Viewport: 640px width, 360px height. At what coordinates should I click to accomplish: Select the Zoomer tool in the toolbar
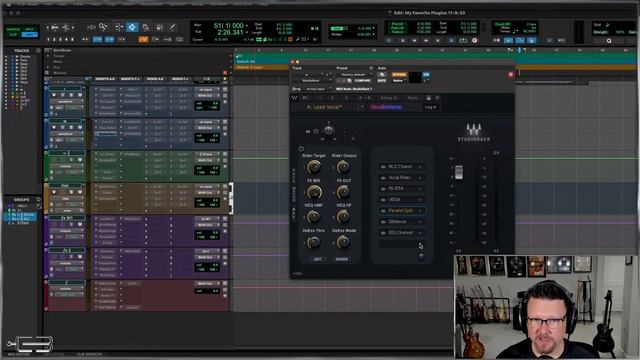(103, 27)
